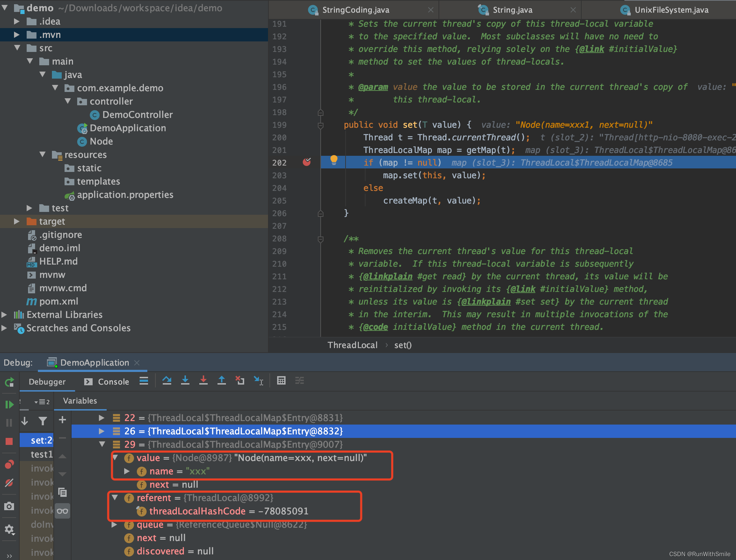Toggle Mute Breakpoints icon
Image resolution: width=736 pixels, height=560 pixels.
click(x=9, y=483)
